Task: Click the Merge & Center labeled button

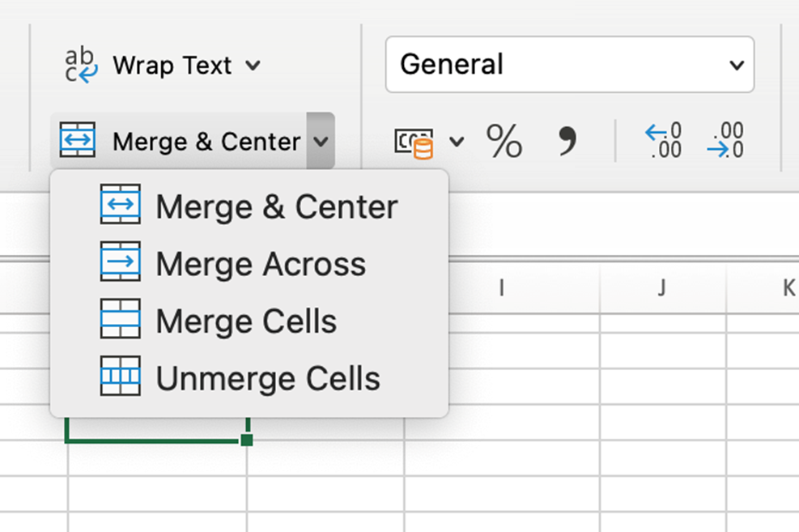Action: (x=206, y=140)
